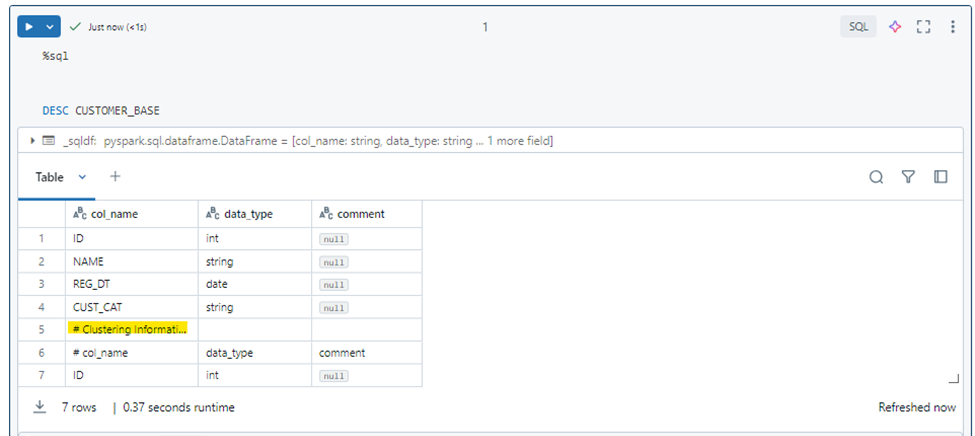975x436 pixels.
Task: Open the results filter funnel
Action: [x=908, y=177]
